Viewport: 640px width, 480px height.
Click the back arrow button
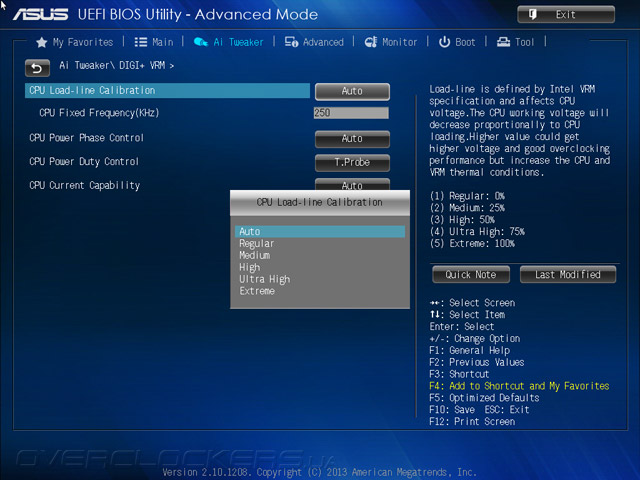[37, 68]
